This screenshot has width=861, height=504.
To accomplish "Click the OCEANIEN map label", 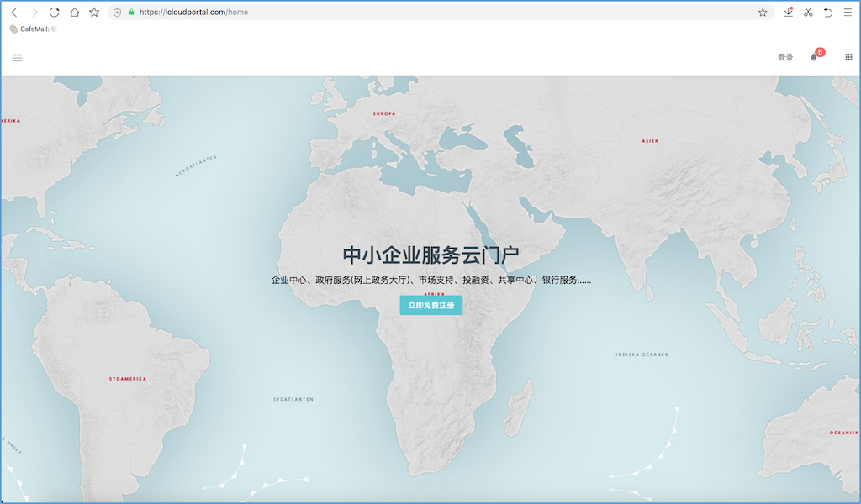I will (x=844, y=433).
